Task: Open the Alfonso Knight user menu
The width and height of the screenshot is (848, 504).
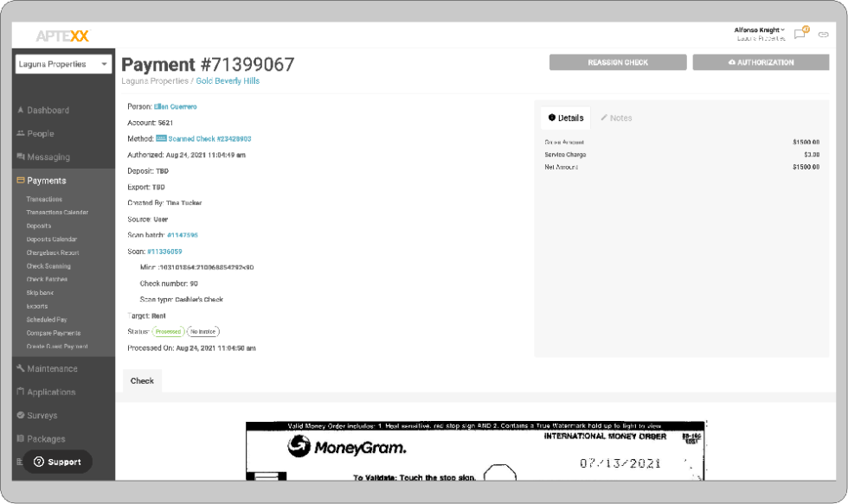Action: point(760,30)
